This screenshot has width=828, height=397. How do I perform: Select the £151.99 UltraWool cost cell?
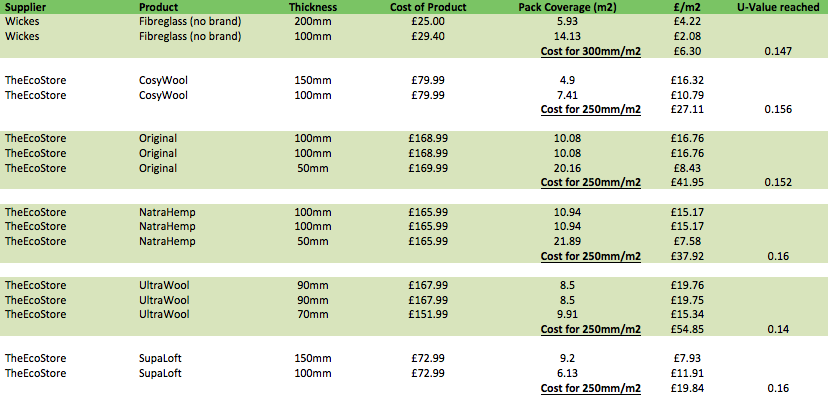[428, 315]
